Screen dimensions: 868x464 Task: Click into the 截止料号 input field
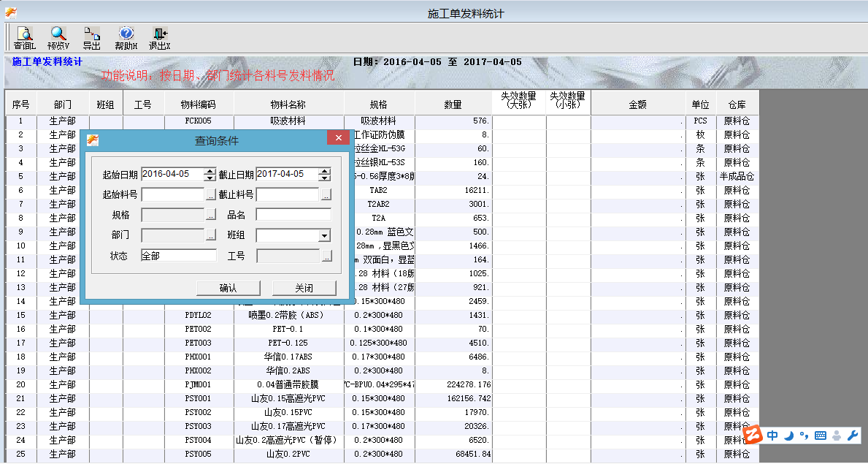[288, 194]
